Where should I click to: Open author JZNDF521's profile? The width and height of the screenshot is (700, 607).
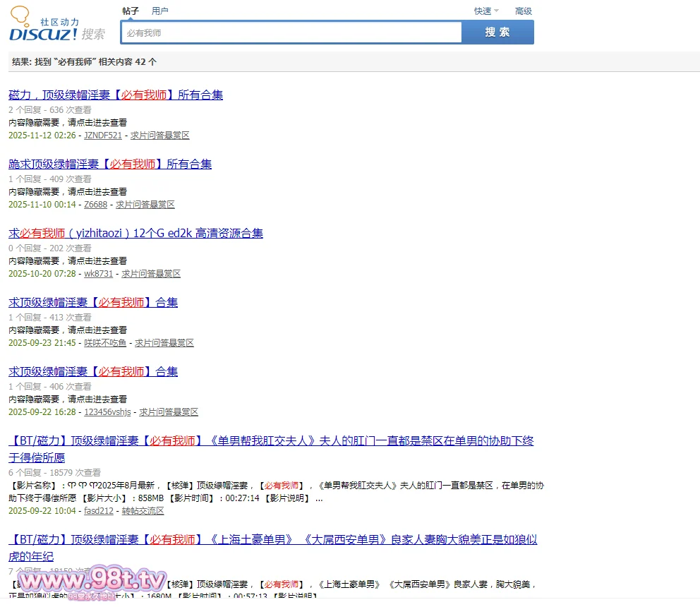tap(103, 136)
